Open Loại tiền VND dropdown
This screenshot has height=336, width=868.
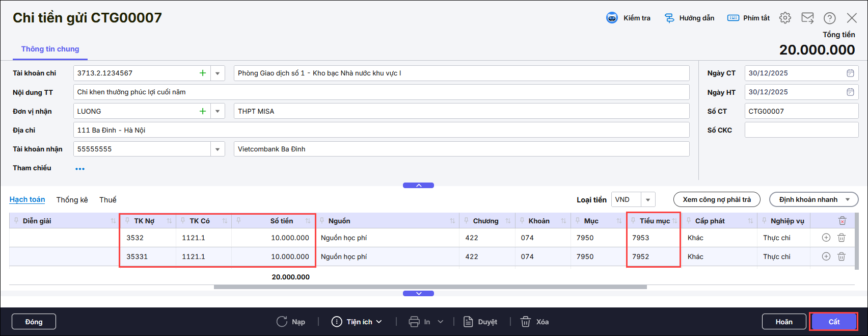(648, 200)
